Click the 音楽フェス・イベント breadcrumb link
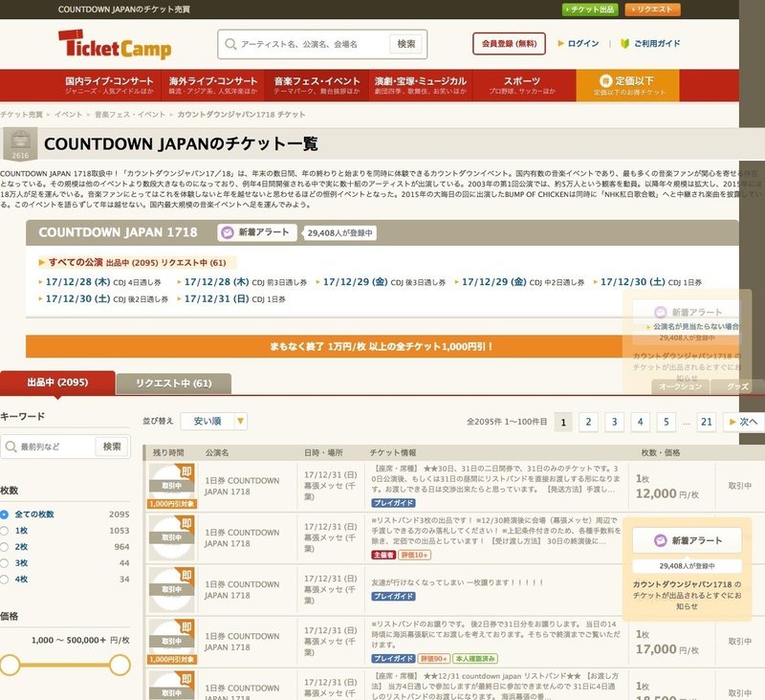This screenshot has width=765, height=700. click(x=130, y=114)
